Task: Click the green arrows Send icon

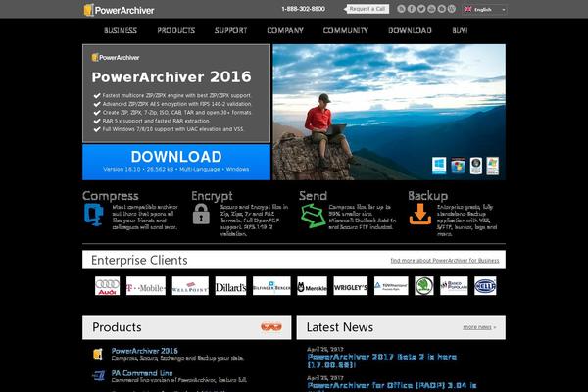Action: pos(314,216)
